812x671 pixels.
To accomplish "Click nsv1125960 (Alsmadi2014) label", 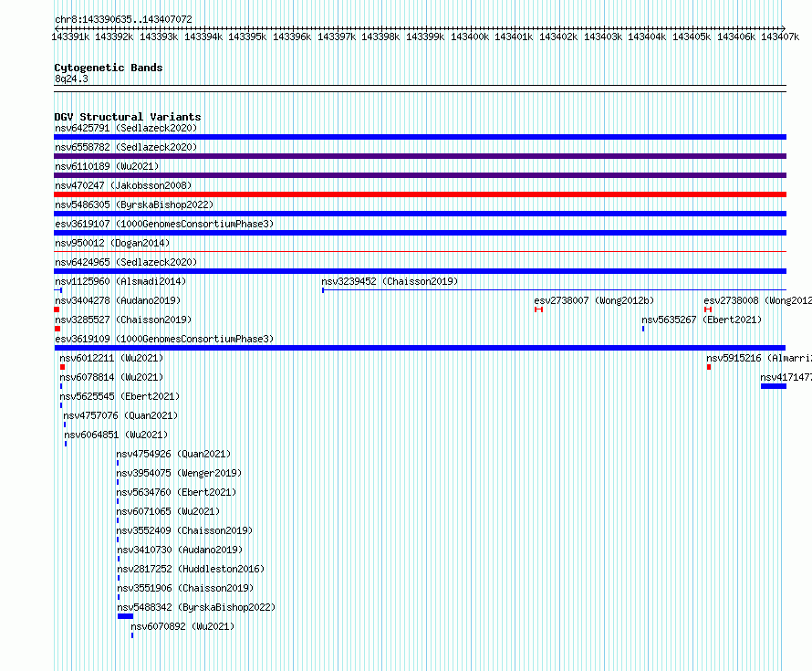I will [x=120, y=281].
